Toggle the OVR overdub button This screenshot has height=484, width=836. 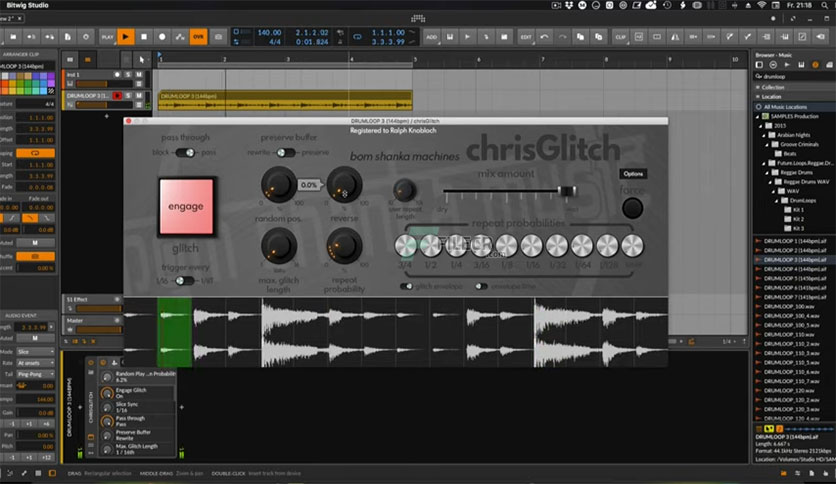(198, 37)
